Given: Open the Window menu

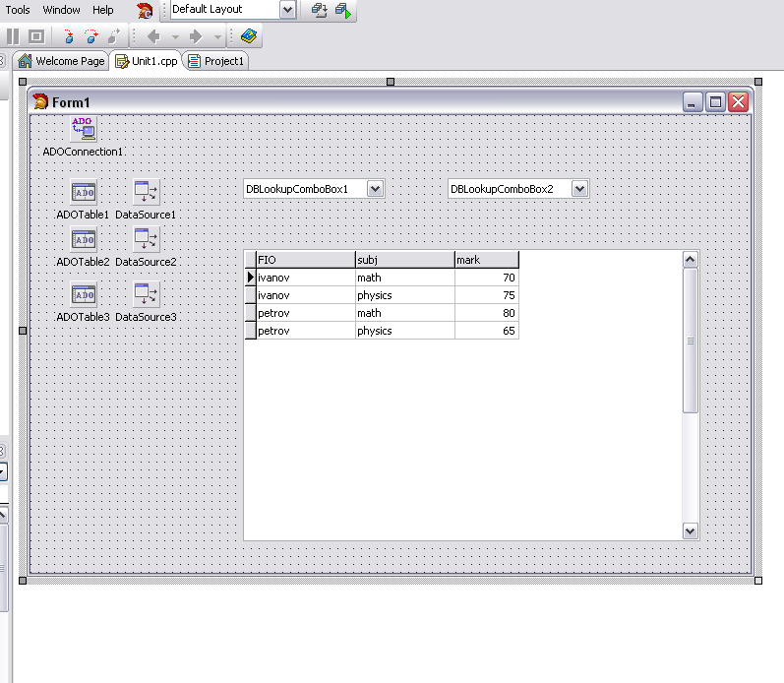Looking at the screenshot, I should [x=62, y=10].
